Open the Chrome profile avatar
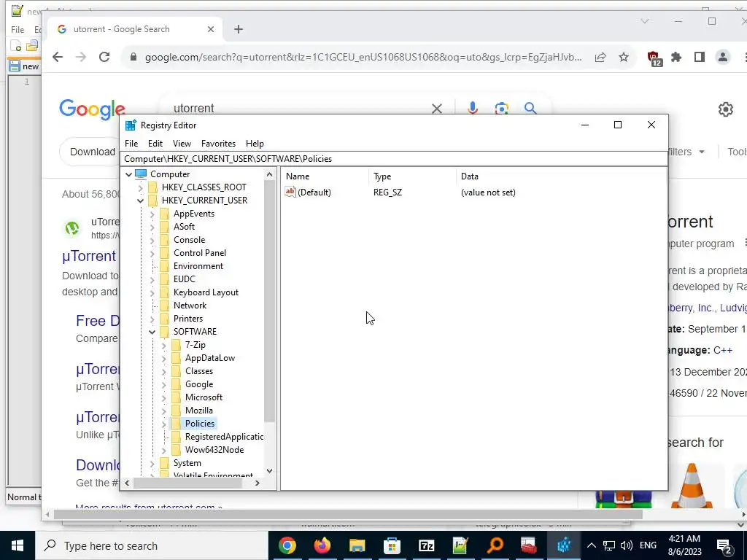Image resolution: width=747 pixels, height=560 pixels. point(723,57)
